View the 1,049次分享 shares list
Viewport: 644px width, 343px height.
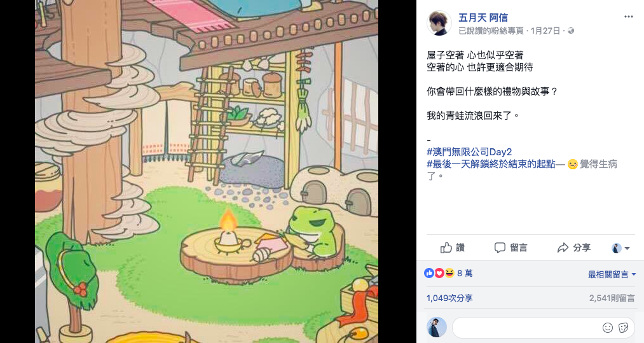point(449,298)
